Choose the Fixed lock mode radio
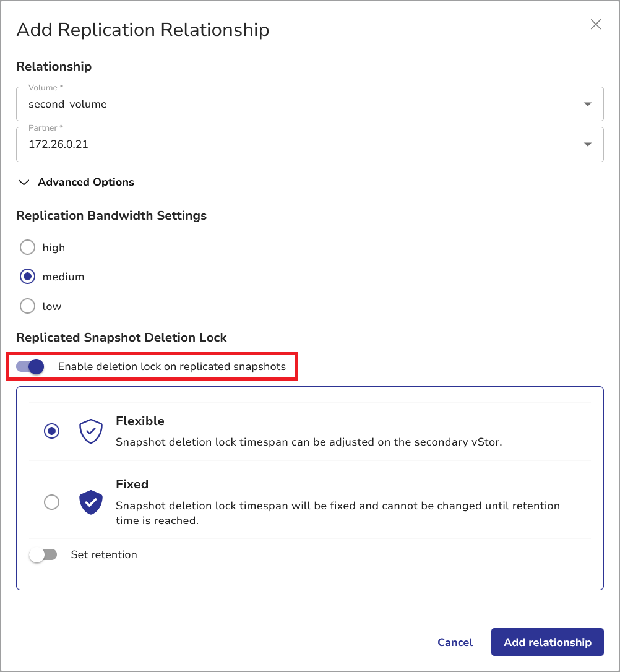Screen dimensions: 620x672 [52, 502]
